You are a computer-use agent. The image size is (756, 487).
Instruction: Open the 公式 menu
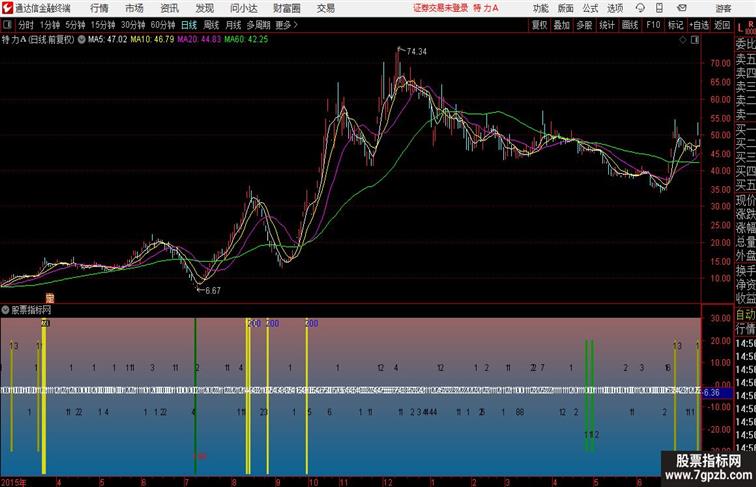pos(590,8)
